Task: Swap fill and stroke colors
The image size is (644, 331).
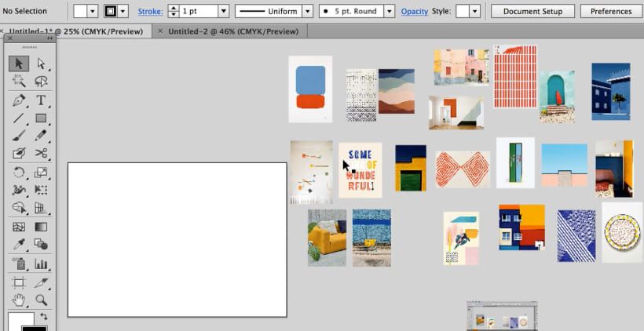Action: pos(43,316)
